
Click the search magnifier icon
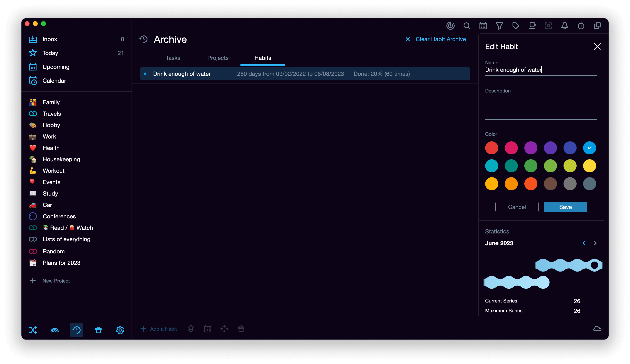(x=466, y=26)
